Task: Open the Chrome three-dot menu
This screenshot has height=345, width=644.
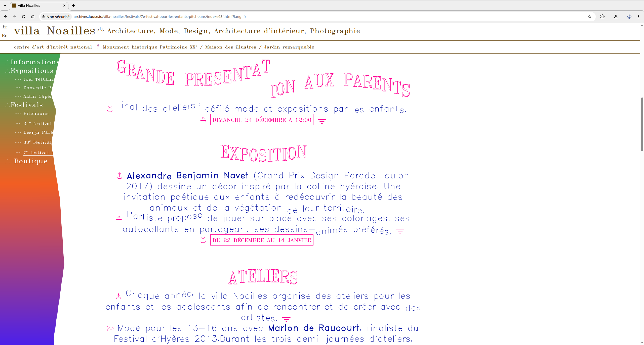Action: (638, 17)
